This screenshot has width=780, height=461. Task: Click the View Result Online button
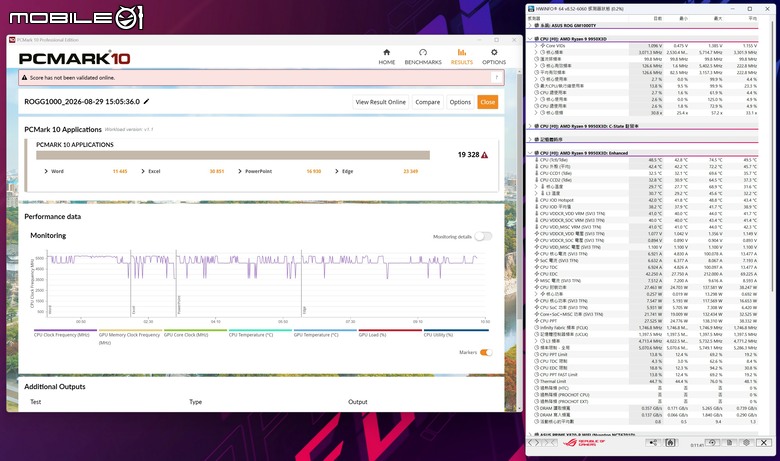click(381, 102)
